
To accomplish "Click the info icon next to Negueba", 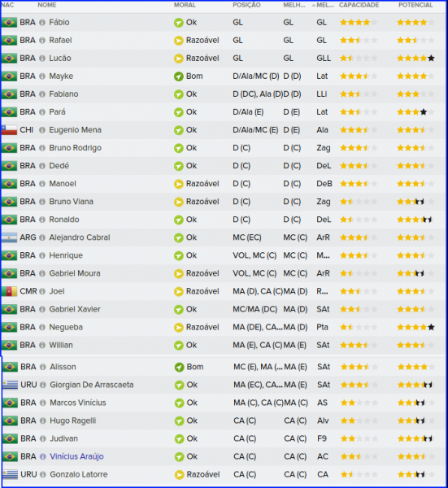I will (42, 328).
